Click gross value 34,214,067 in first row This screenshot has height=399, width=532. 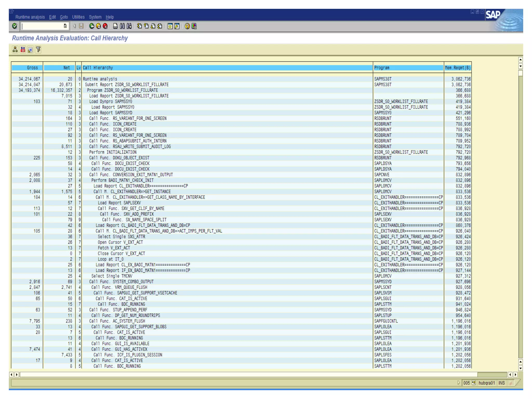(x=29, y=79)
